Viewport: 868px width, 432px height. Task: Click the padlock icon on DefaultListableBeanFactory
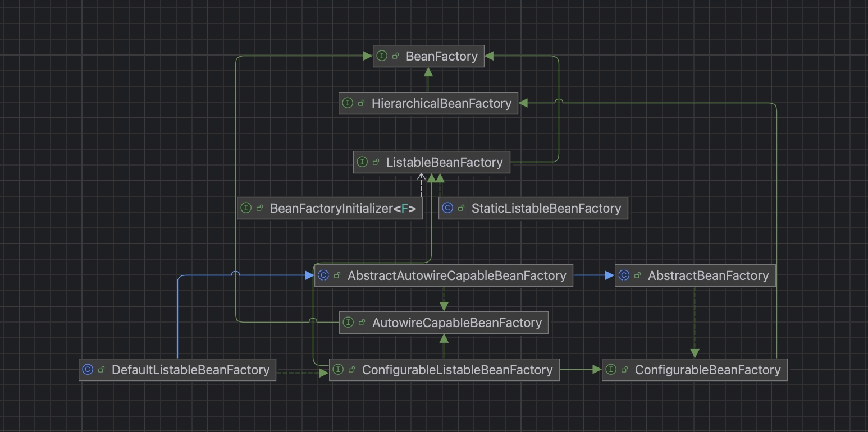point(101,369)
